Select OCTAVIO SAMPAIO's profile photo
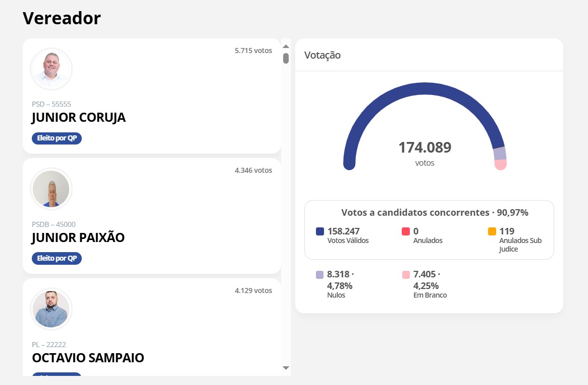This screenshot has width=588, height=385. 51,308
